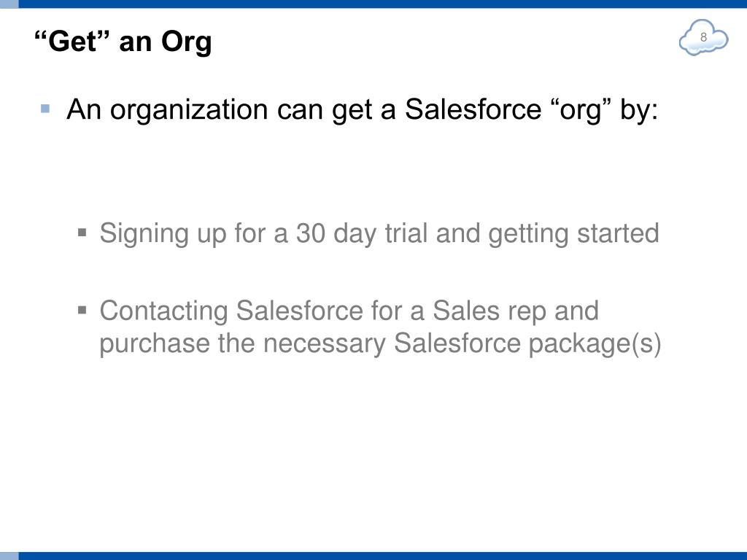Click the quoted word “org” in heading

581,111
